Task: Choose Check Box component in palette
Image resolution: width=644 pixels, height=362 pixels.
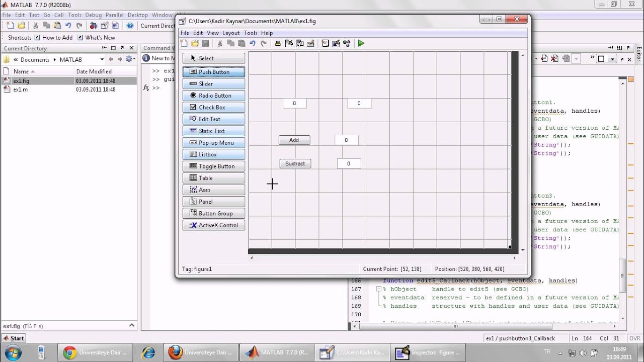Action: (x=214, y=107)
